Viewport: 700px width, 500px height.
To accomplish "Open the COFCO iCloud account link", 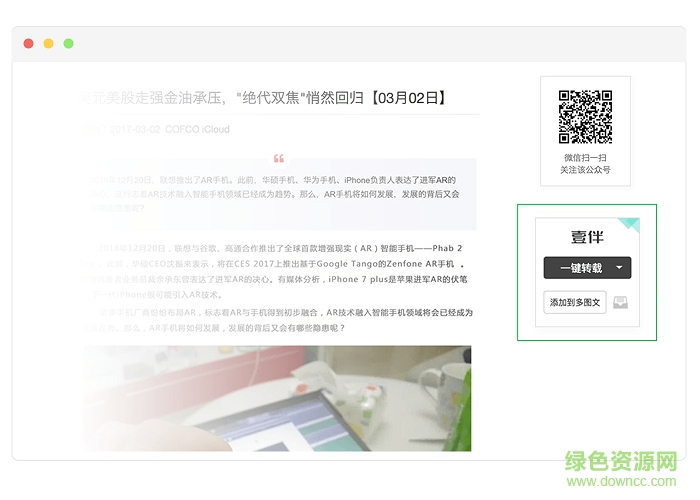I will (x=197, y=129).
